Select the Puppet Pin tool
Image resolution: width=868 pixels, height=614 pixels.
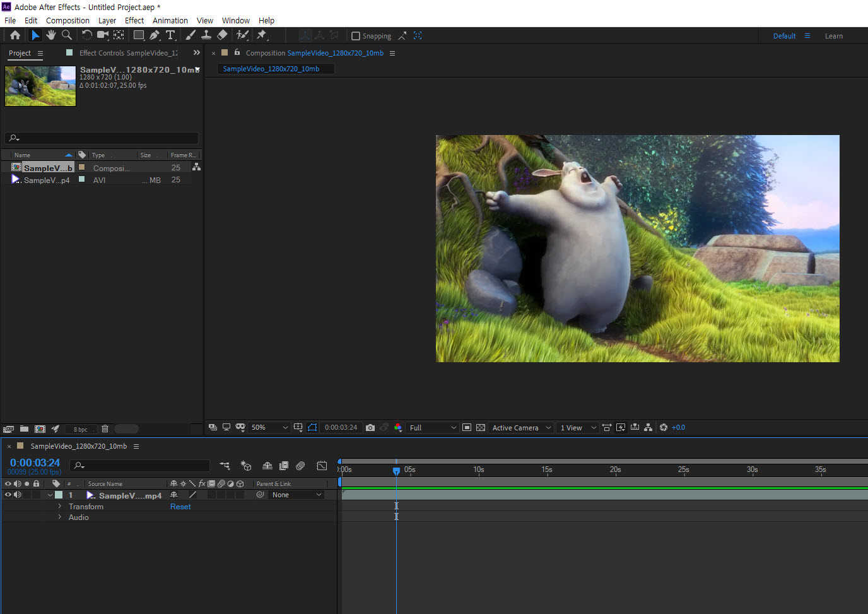click(262, 35)
